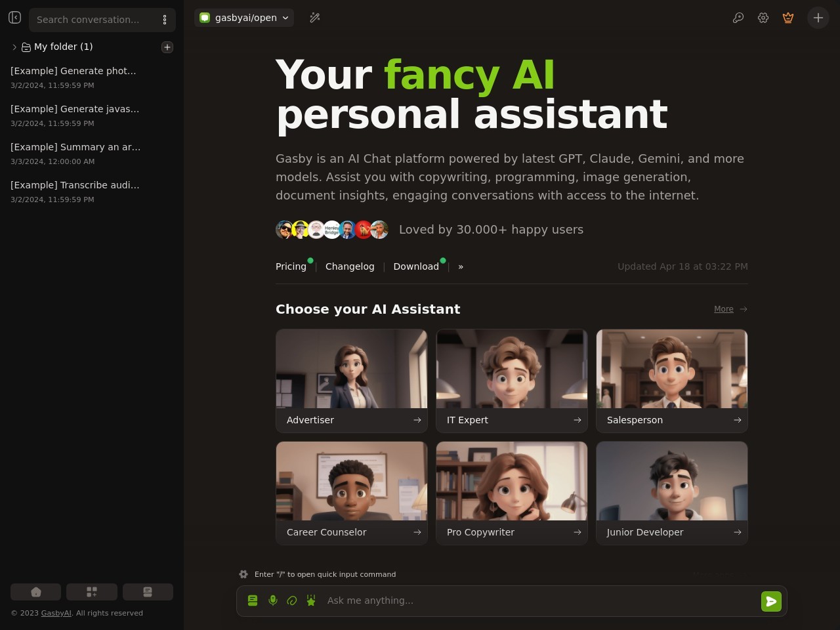Open the apps grid button in sidebar footer
The width and height of the screenshot is (840, 630).
(x=92, y=592)
